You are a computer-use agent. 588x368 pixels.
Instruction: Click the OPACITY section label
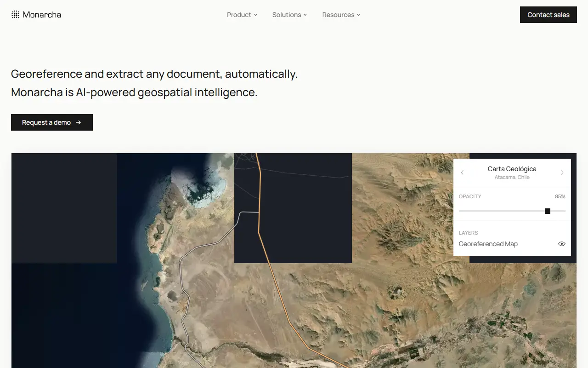pos(470,196)
